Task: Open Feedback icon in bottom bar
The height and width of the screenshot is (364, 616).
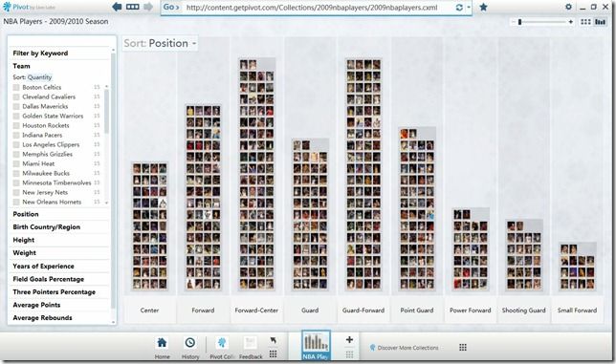Action: (x=251, y=343)
